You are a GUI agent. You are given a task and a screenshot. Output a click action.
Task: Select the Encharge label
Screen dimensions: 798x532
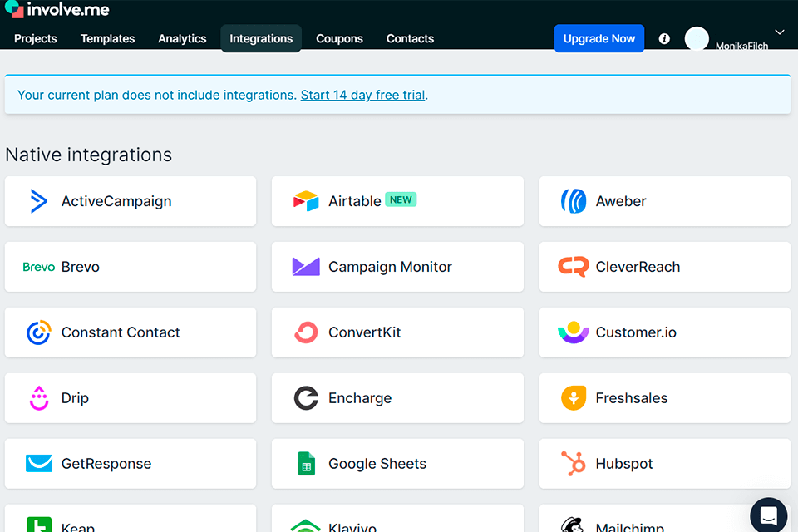[x=360, y=398]
